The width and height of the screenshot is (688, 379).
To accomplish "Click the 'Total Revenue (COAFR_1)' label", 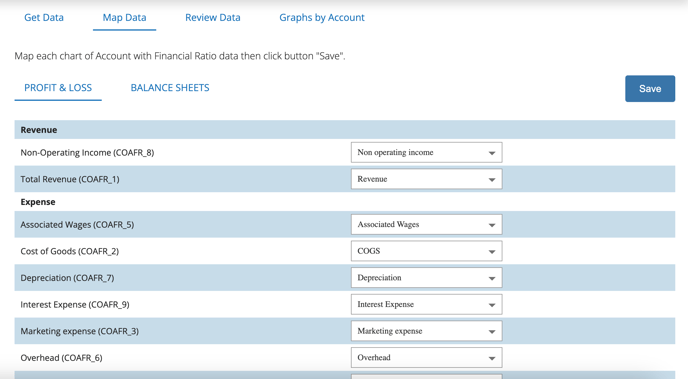I will pyautogui.click(x=70, y=179).
